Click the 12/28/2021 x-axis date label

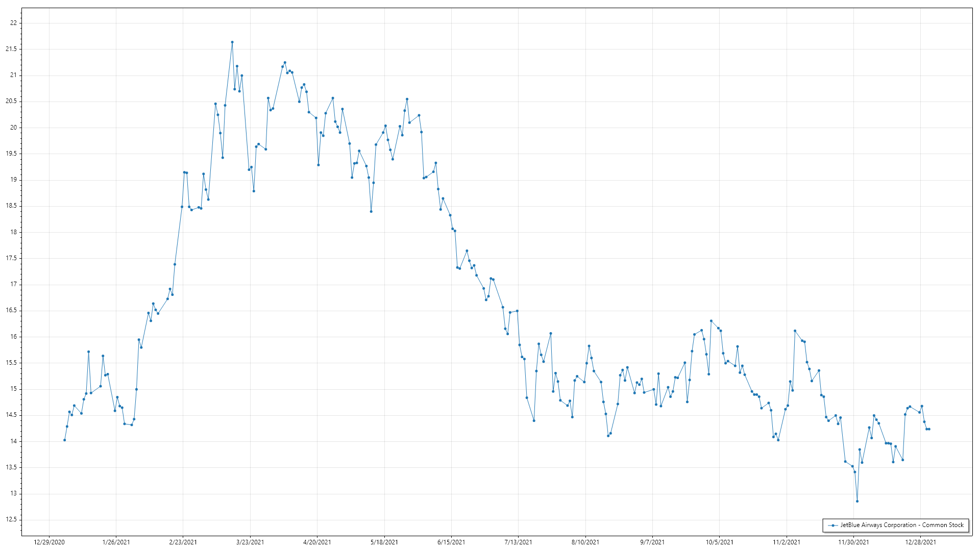(x=920, y=542)
